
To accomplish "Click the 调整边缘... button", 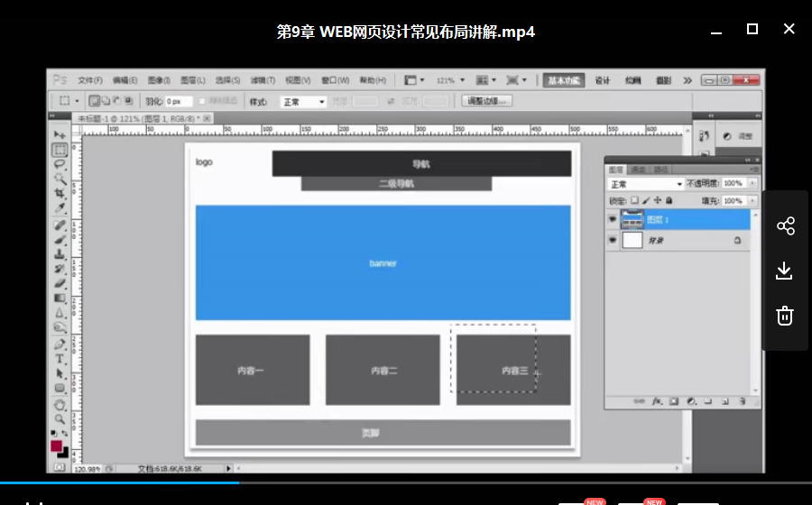I will click(487, 101).
